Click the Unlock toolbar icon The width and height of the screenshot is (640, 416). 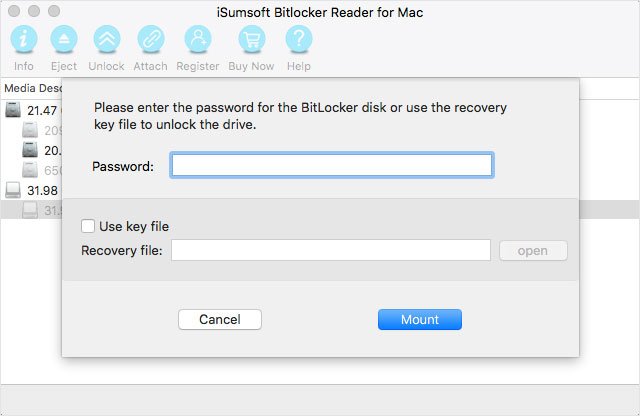coord(106,41)
